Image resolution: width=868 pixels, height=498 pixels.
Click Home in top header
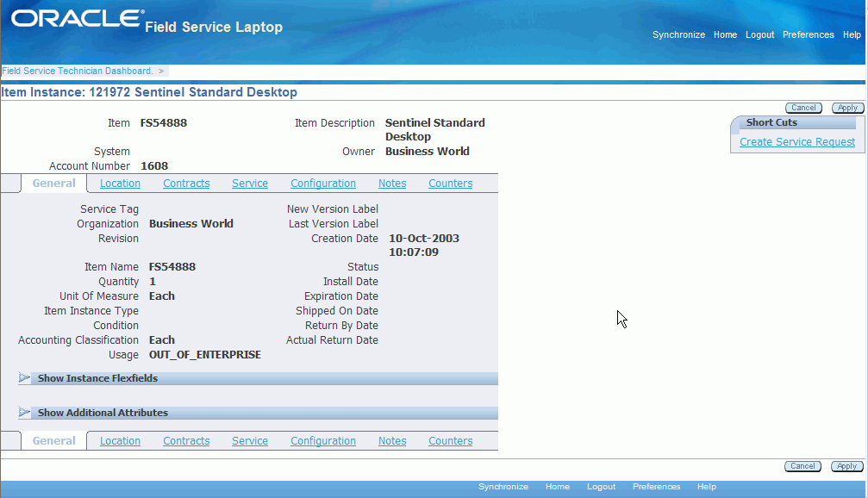click(x=725, y=34)
